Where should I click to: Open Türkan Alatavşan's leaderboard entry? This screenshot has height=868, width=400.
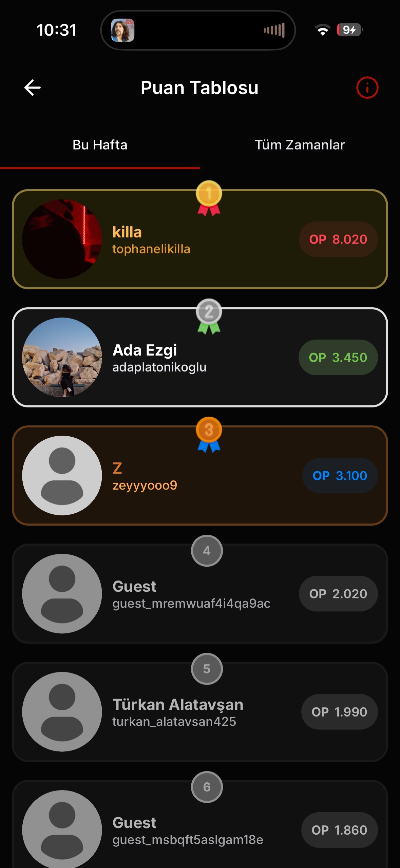[200, 712]
